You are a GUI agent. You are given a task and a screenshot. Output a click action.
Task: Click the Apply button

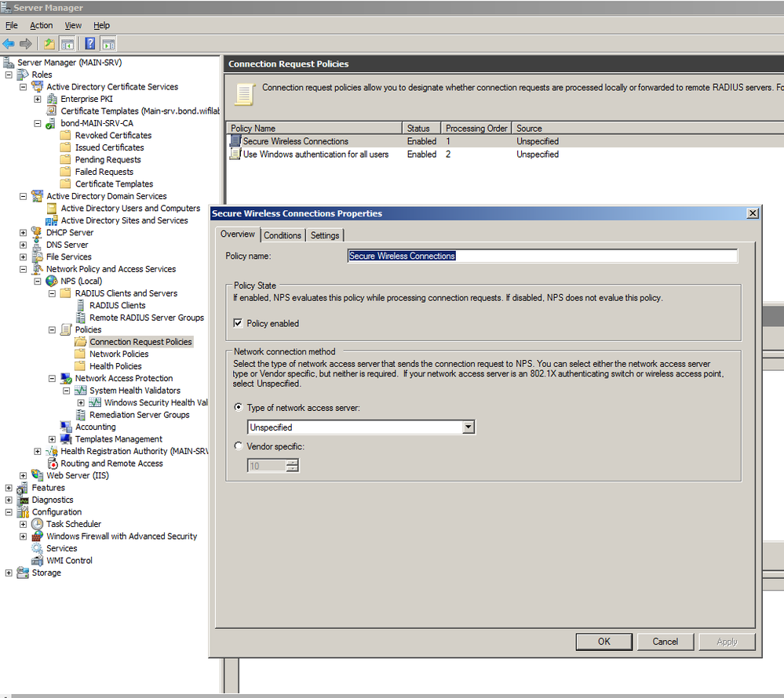pos(727,642)
